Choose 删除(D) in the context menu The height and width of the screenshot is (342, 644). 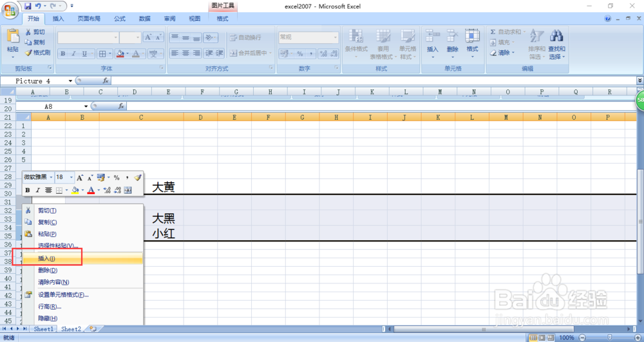82,270
